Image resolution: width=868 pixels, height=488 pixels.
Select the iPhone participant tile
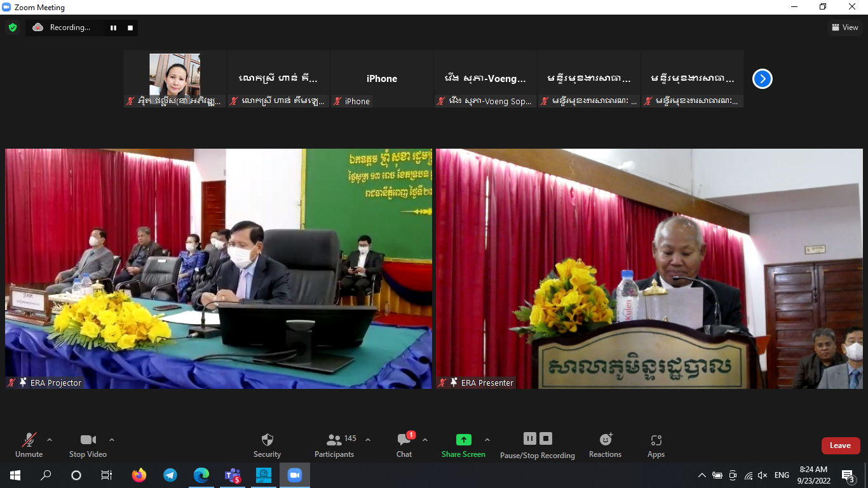(x=382, y=79)
